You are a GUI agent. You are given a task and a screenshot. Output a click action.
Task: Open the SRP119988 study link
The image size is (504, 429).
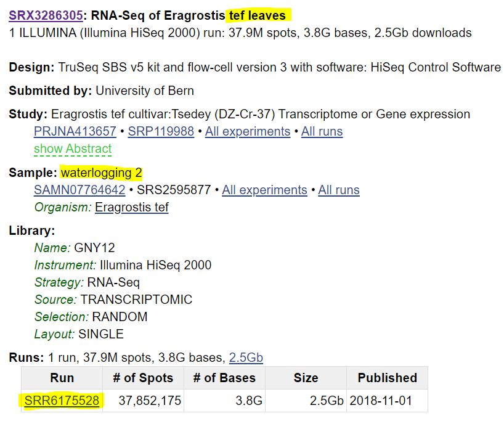point(161,131)
